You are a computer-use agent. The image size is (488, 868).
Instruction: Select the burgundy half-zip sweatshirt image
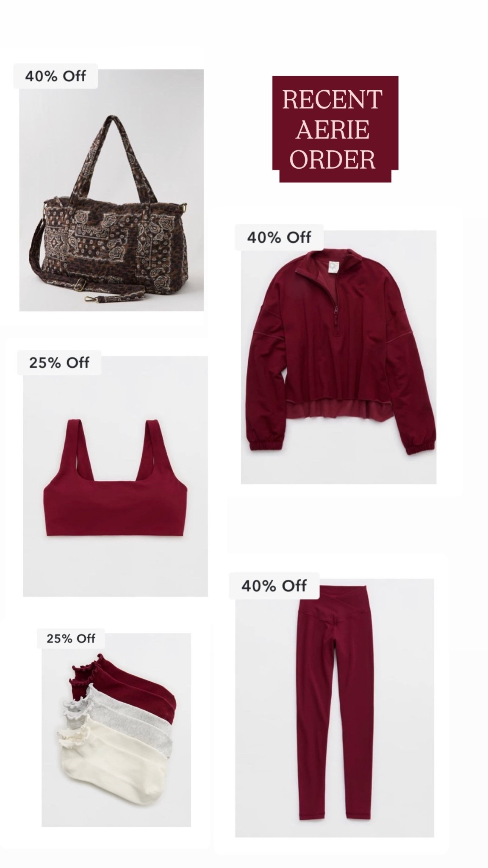[x=338, y=357]
